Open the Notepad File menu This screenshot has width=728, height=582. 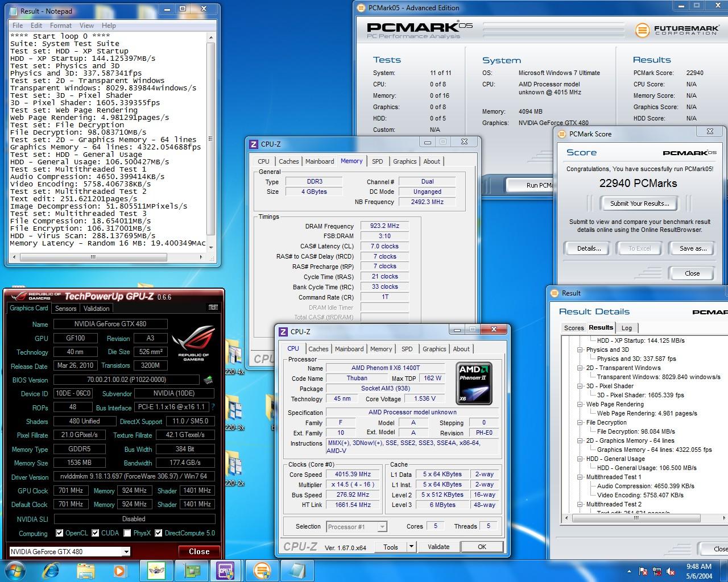(18, 26)
